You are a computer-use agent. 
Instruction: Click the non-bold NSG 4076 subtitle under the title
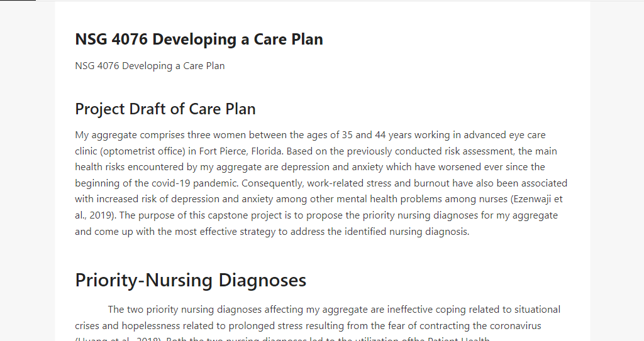[150, 66]
